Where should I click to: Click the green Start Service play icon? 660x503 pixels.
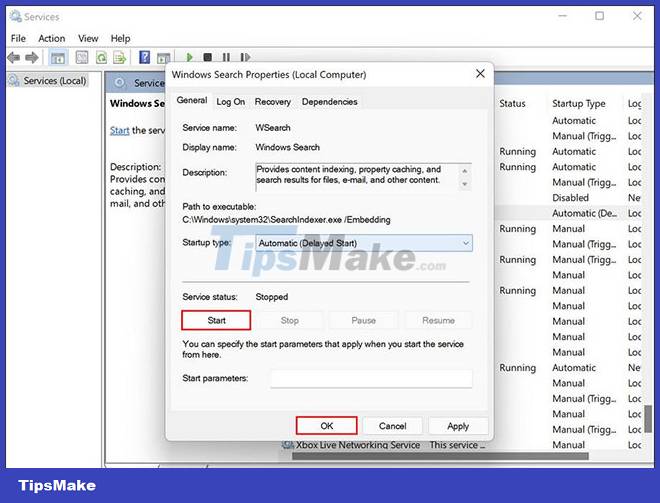(189, 57)
